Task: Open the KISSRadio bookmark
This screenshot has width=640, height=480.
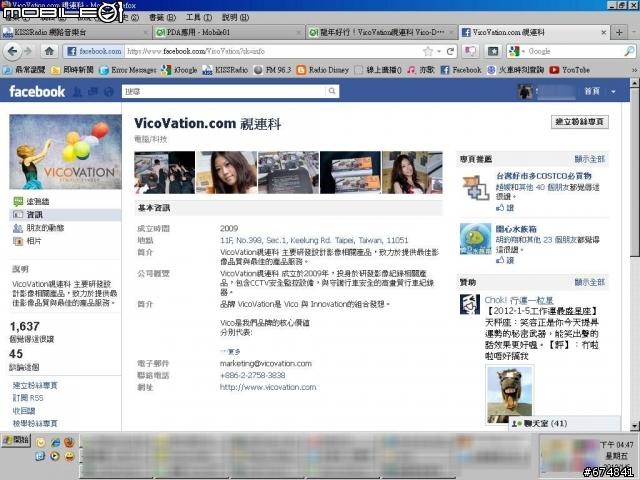Action: [225, 70]
